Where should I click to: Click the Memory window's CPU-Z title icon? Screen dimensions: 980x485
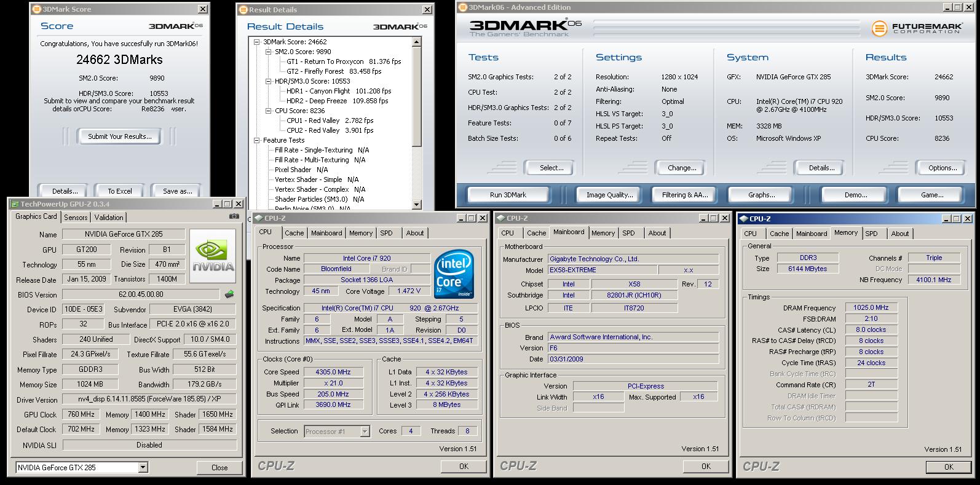point(744,219)
